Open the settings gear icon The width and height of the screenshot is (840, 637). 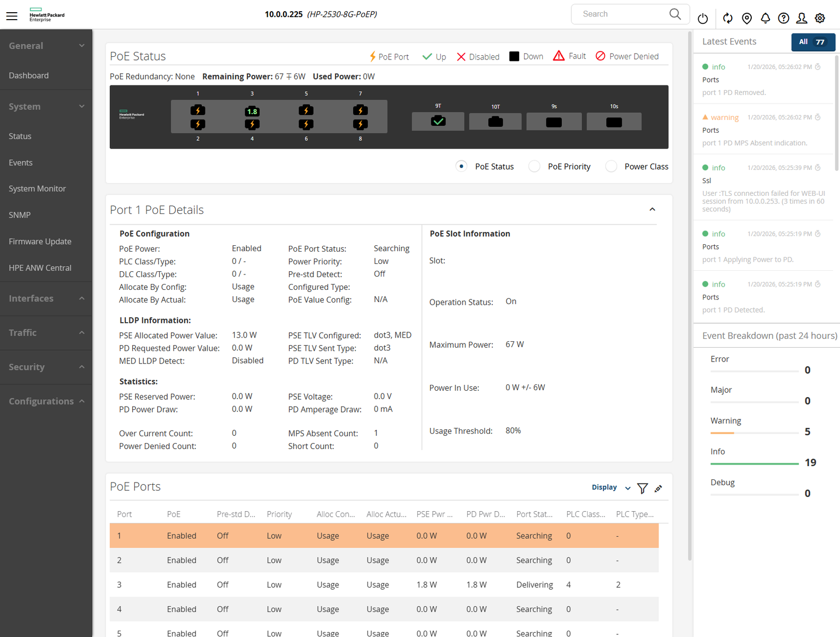coord(820,19)
